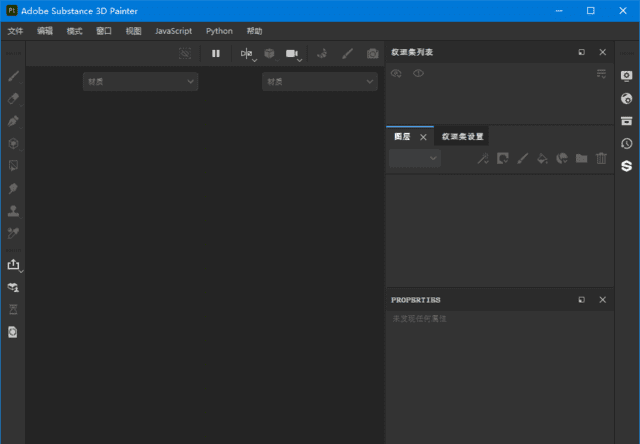Open the JavaScript menu
This screenshot has width=640, height=444.
pyautogui.click(x=173, y=31)
